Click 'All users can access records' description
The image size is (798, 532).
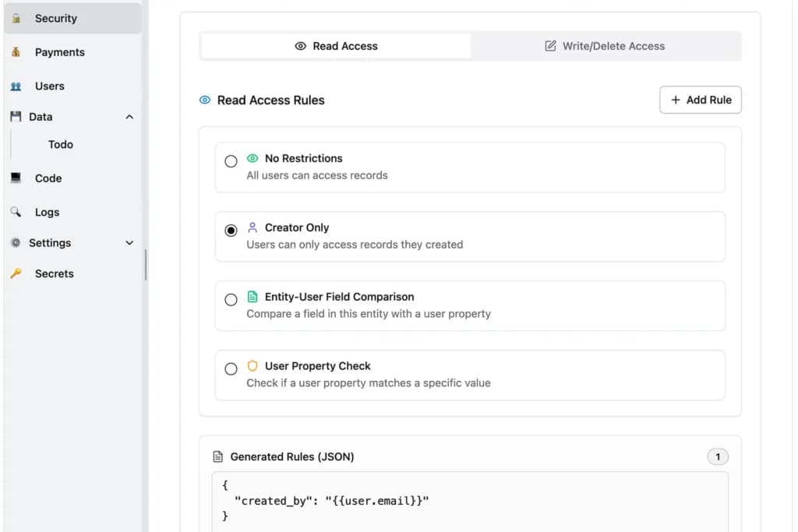[317, 175]
